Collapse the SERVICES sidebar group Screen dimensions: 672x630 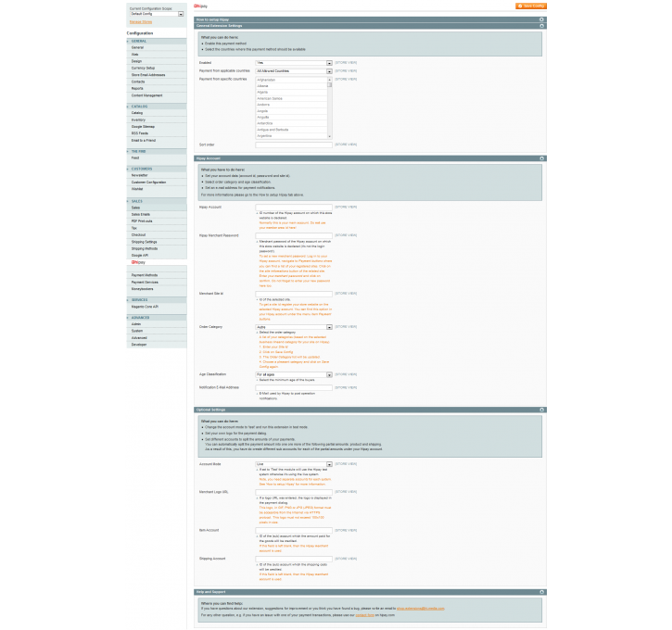point(157,300)
